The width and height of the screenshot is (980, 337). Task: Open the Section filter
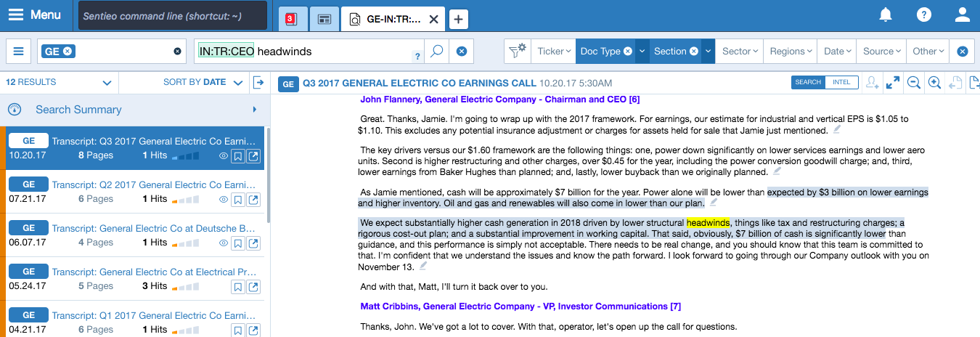[x=669, y=52]
